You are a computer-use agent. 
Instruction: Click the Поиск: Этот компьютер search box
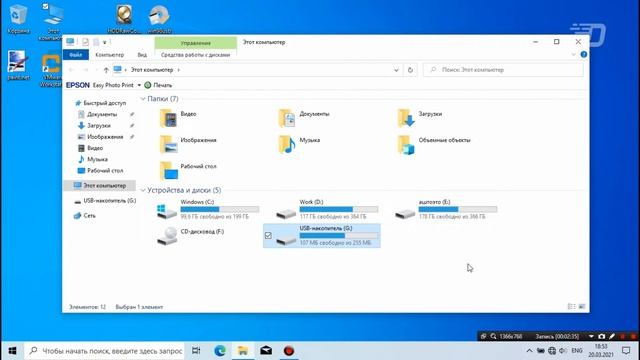(x=503, y=70)
